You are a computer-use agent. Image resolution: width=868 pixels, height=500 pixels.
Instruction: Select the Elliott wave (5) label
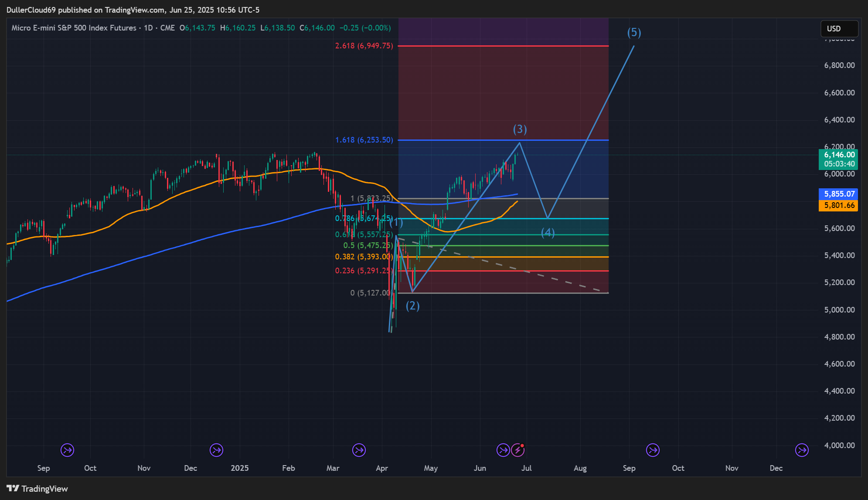tap(634, 32)
